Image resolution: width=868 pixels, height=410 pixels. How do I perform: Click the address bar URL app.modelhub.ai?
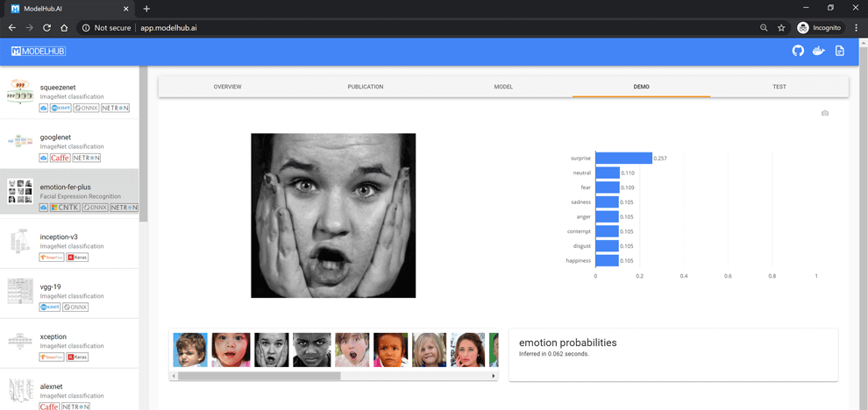(x=169, y=28)
